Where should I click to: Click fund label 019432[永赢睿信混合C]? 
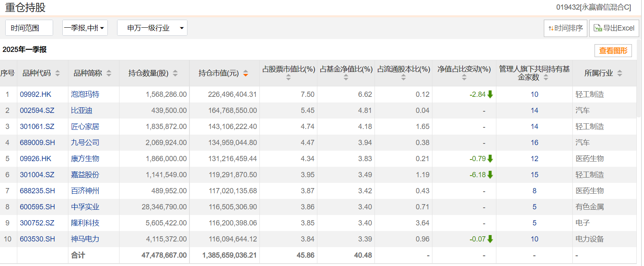(x=594, y=7)
